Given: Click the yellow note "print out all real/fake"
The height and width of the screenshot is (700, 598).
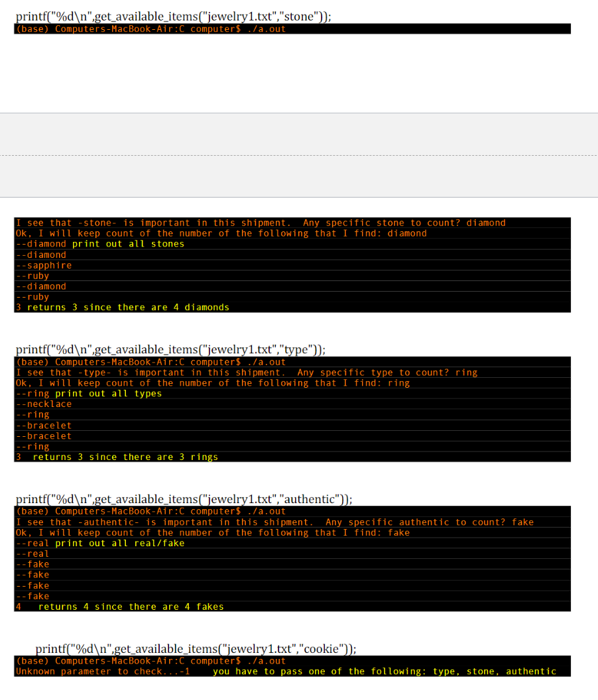Looking at the screenshot, I should coord(120,544).
